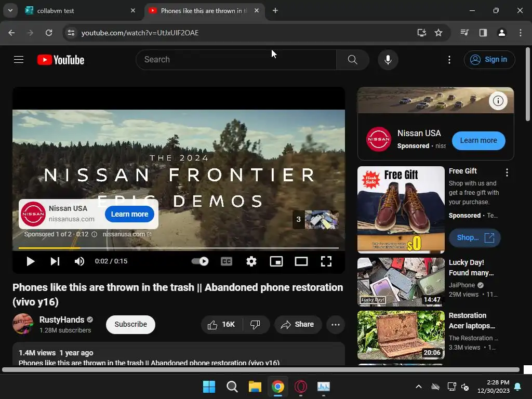Start voice search with microphone icon
This screenshot has width=532, height=399.
pyautogui.click(x=388, y=60)
